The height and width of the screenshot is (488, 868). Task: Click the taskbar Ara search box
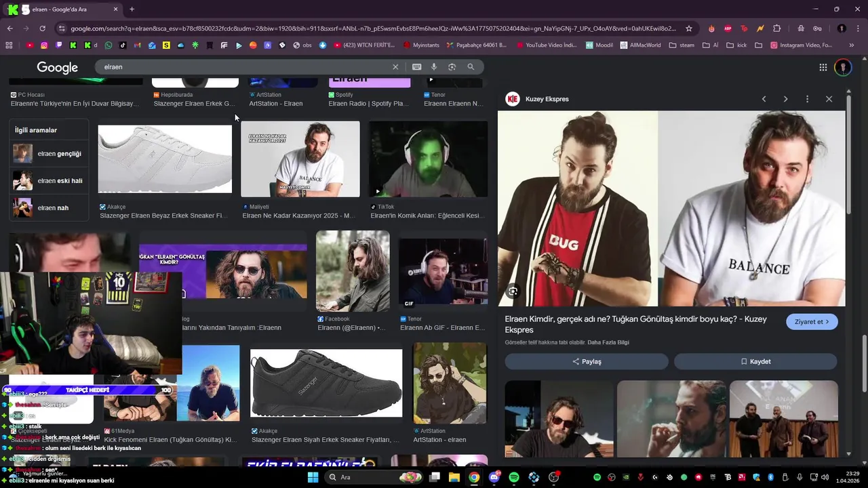click(x=373, y=477)
